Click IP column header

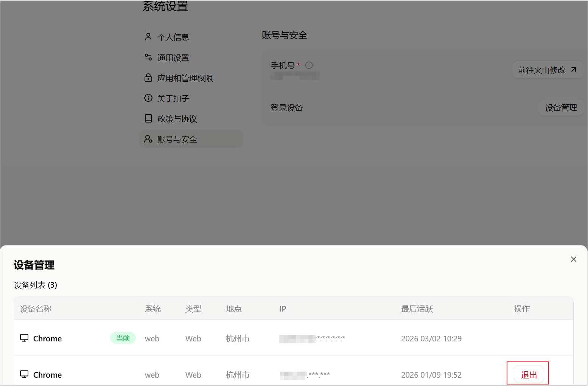click(283, 309)
